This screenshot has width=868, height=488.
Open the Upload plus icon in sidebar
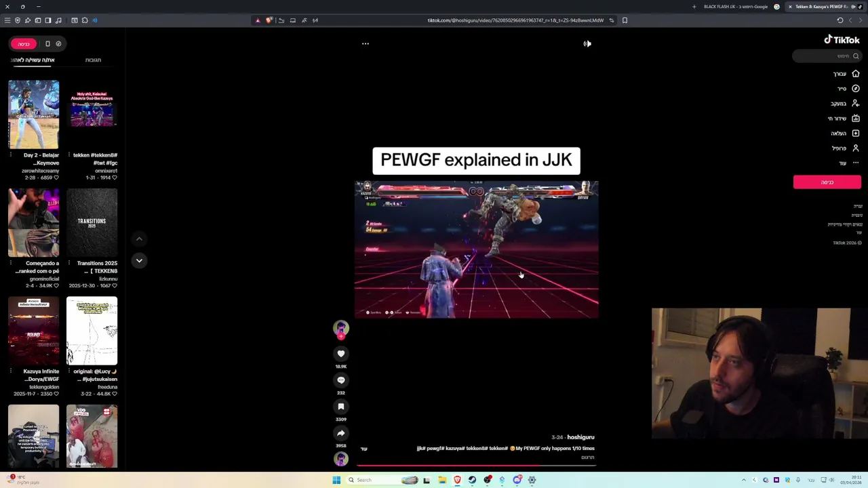(x=856, y=133)
